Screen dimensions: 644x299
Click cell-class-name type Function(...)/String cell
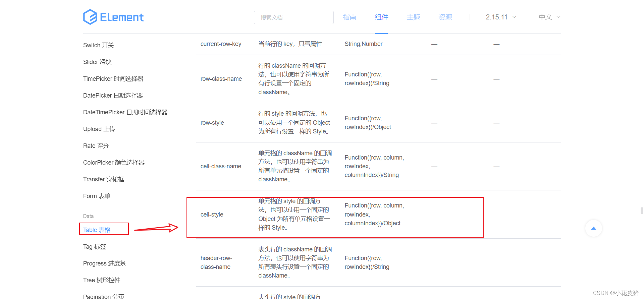tap(374, 166)
